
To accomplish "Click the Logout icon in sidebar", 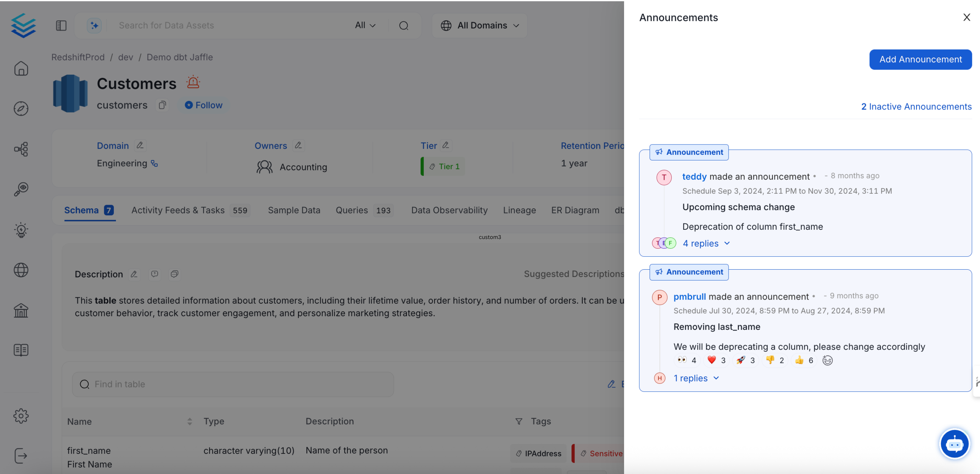I will (x=21, y=455).
